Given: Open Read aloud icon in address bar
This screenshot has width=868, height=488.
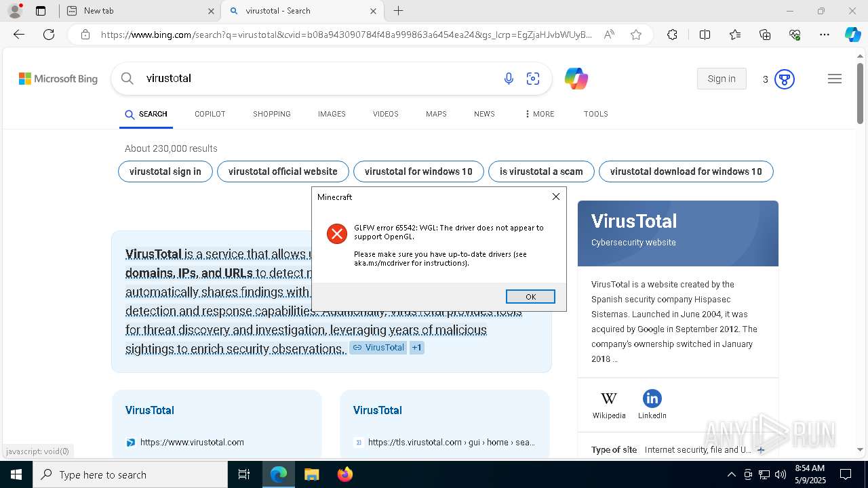Looking at the screenshot, I should point(609,35).
